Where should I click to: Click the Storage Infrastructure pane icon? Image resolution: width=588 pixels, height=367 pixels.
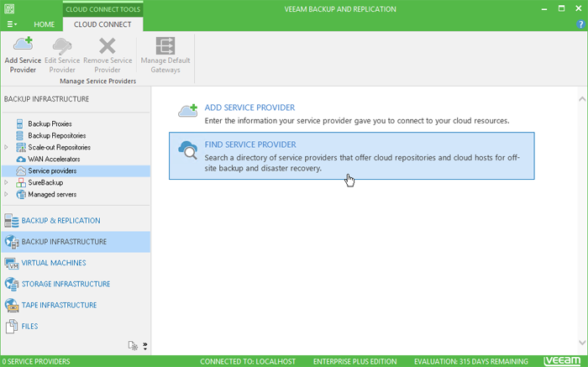pos(11,284)
